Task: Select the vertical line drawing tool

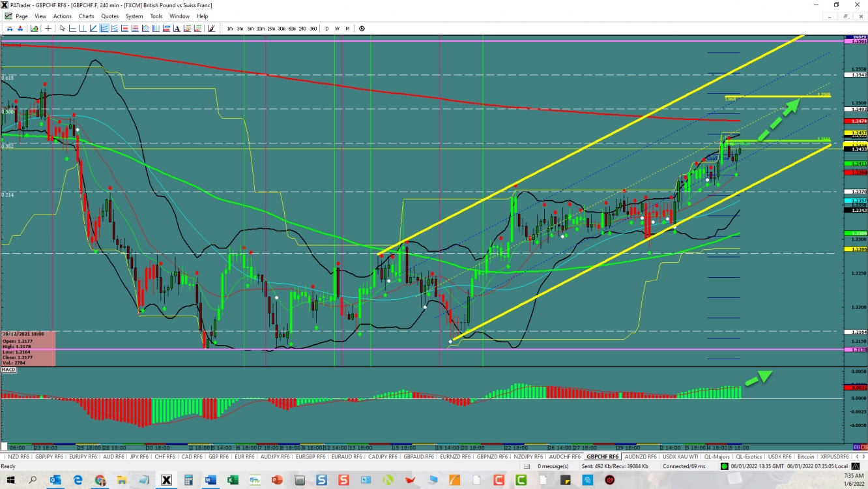Action: tap(83, 29)
